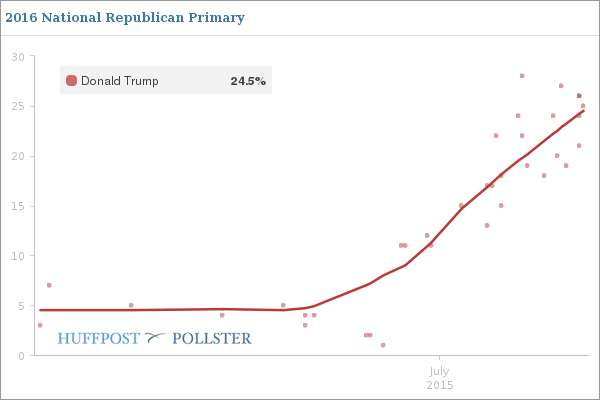
Task: Click the y-axis label 10
Action: click(17, 256)
